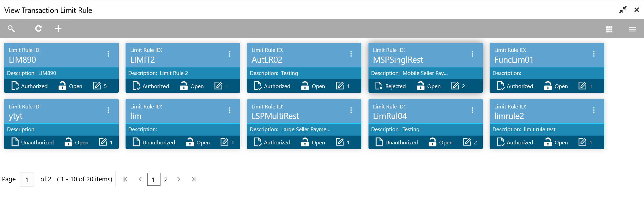644x202 pixels.
Task: Open the three-dot menu on the limrule2 card
Action: [x=593, y=110]
